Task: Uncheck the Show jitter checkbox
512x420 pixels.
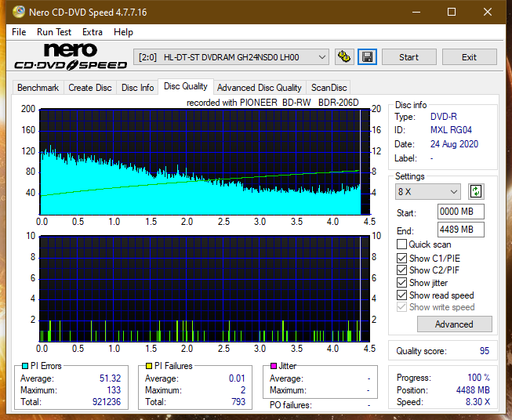Action: (x=401, y=283)
